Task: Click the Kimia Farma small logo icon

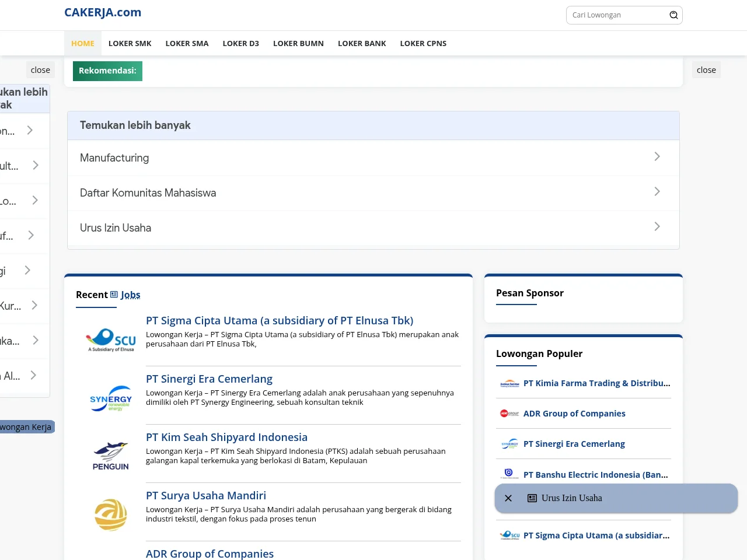Action: 509,384
